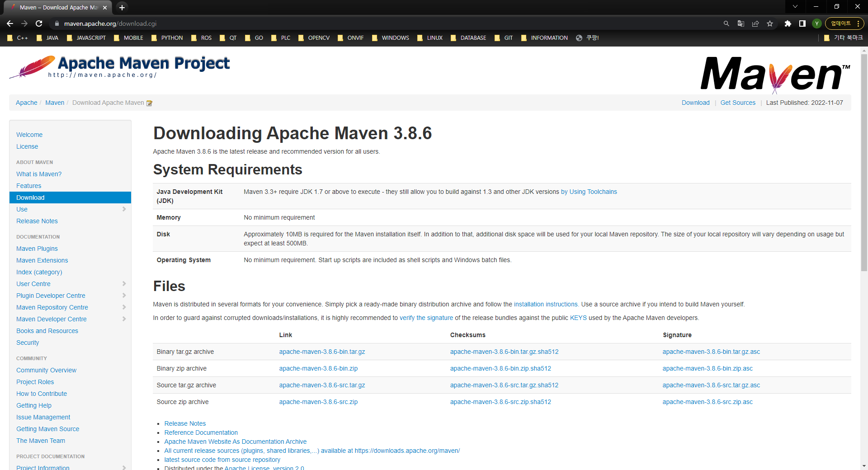Screen dimensions: 868x470
Task: Open the QT bookmarks folder
Action: click(228, 38)
